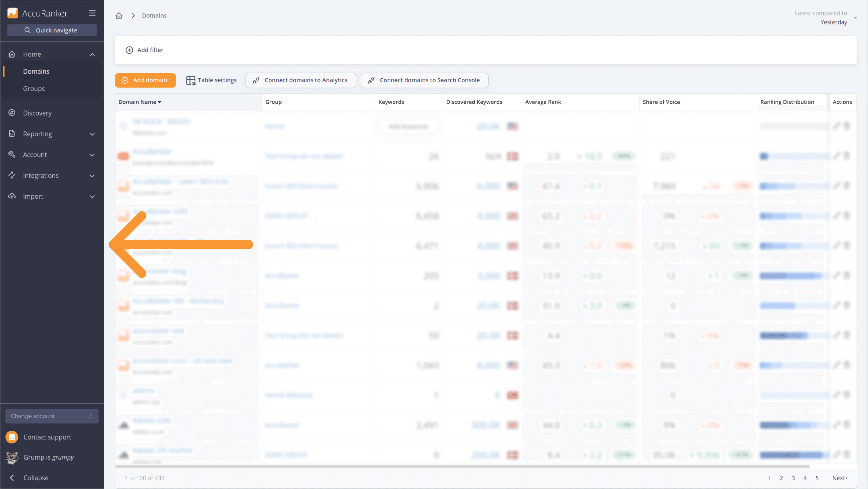868x489 pixels.
Task: Click the Groups menu item
Action: click(x=34, y=88)
